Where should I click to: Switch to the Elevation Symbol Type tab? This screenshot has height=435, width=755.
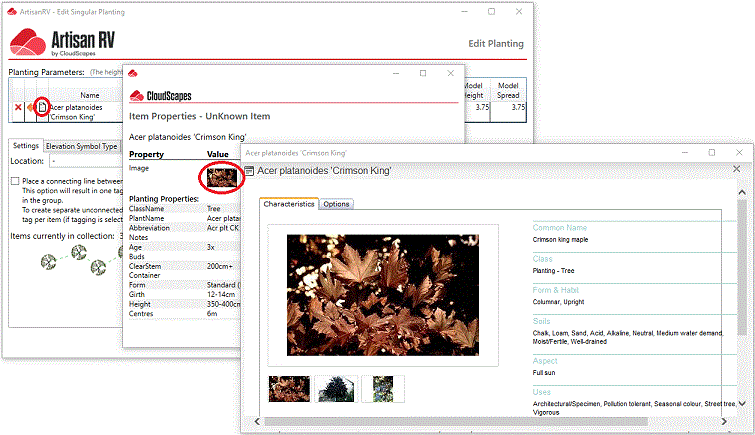tap(82, 146)
